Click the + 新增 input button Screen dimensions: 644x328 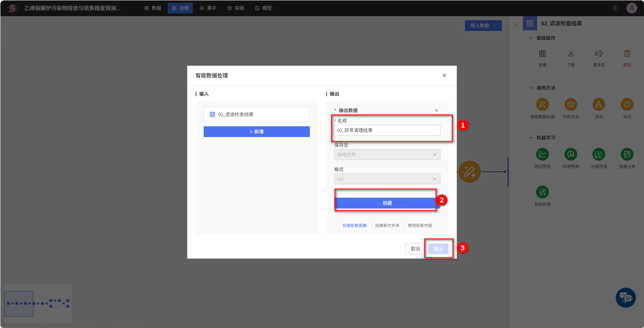pyautogui.click(x=257, y=132)
